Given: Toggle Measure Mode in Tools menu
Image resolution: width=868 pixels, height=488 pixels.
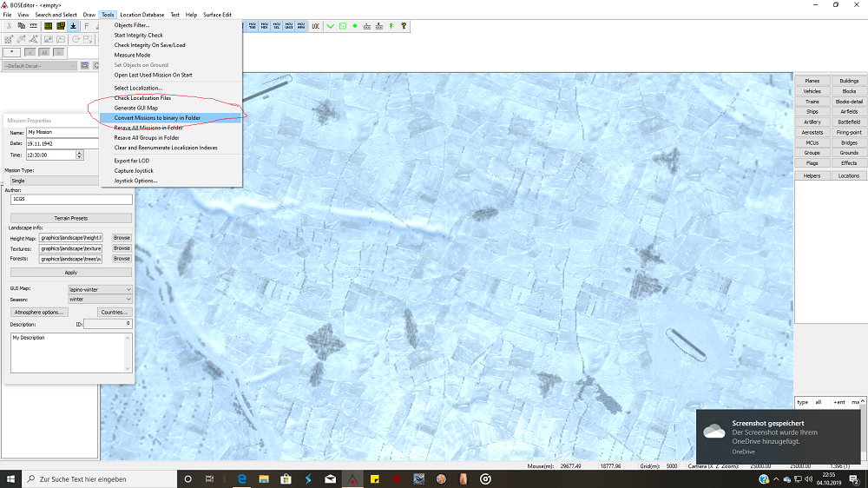Looking at the screenshot, I should (170, 55).
